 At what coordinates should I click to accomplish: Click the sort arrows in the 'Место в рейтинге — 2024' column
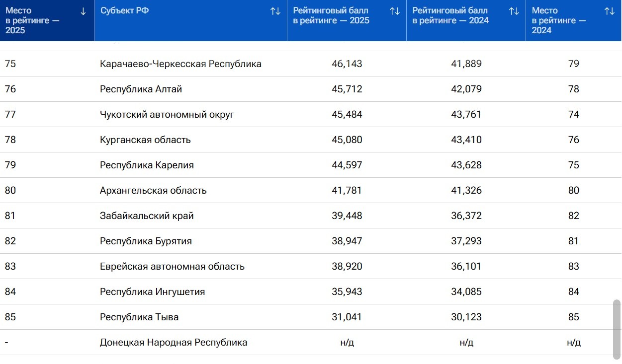pyautogui.click(x=610, y=11)
